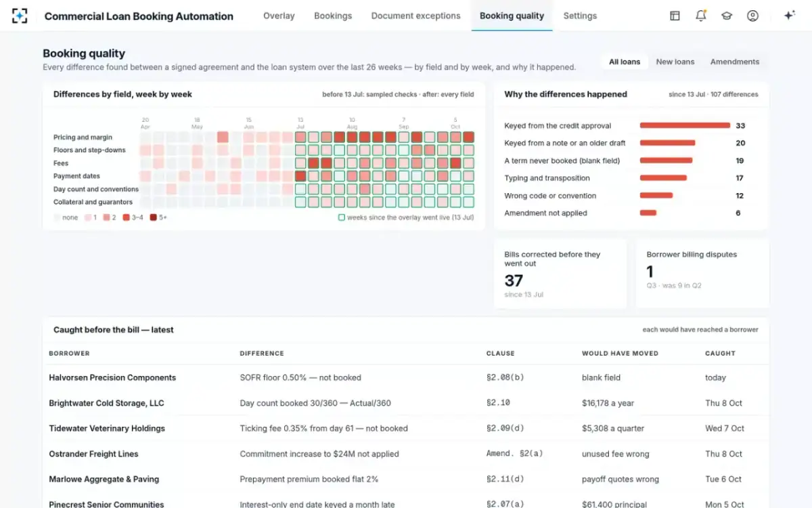Click the CLAUSE column header
Image resolution: width=812 pixels, height=508 pixels.
tap(500, 354)
